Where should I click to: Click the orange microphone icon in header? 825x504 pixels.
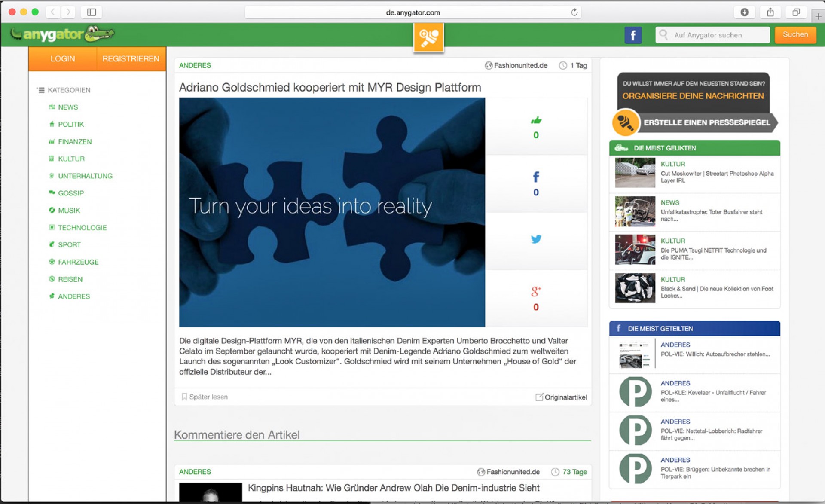[428, 38]
